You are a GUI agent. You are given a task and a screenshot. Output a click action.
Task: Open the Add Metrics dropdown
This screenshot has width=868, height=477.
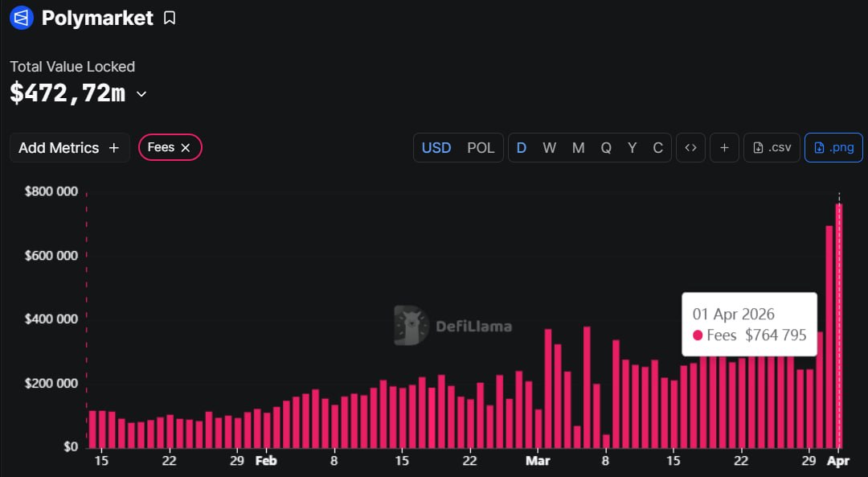(x=69, y=148)
